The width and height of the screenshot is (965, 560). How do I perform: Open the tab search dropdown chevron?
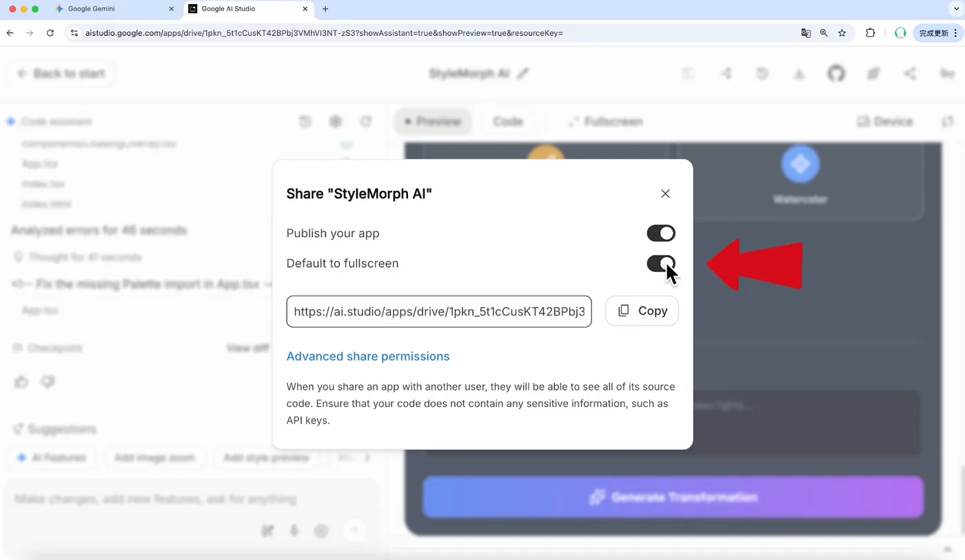pyautogui.click(x=956, y=9)
